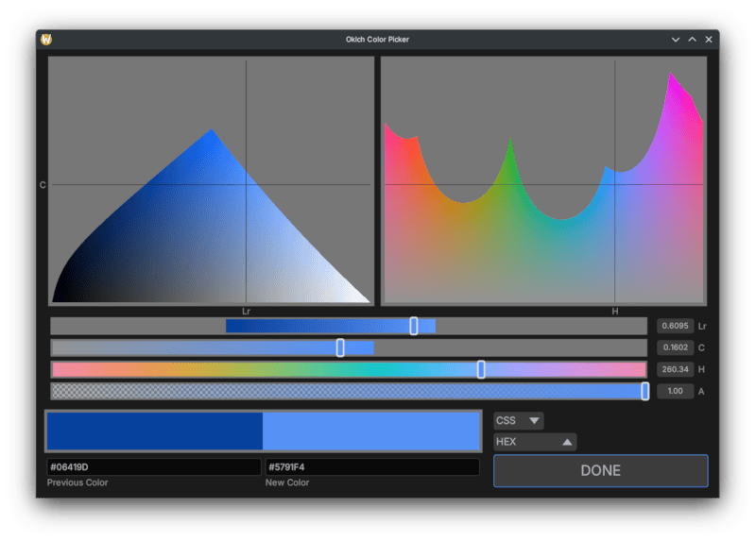
Task: Click the H hue slider handle
Action: [x=481, y=369]
